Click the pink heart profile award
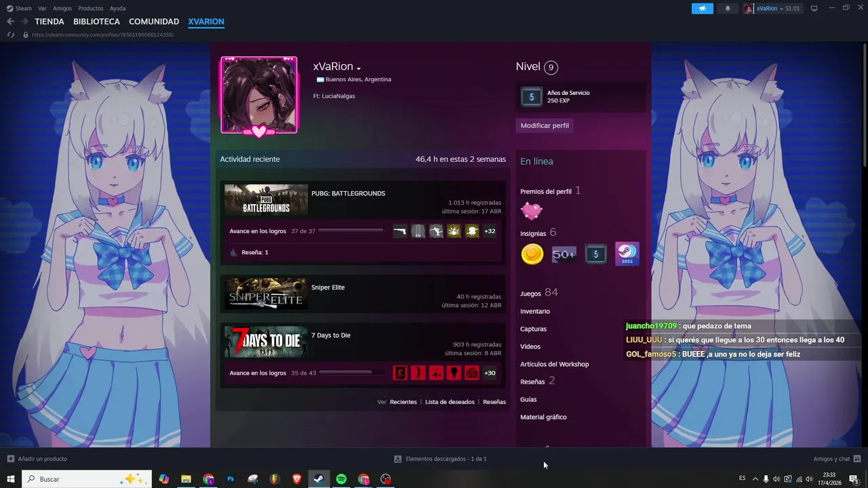868x488 pixels. (x=532, y=211)
